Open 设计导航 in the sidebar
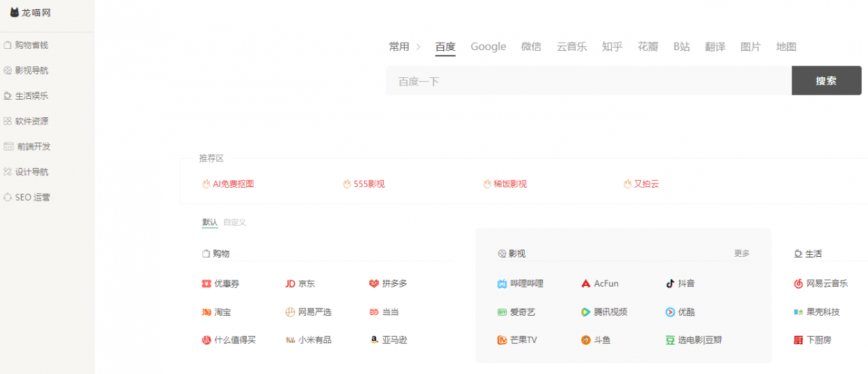The height and width of the screenshot is (374, 868). (x=26, y=172)
